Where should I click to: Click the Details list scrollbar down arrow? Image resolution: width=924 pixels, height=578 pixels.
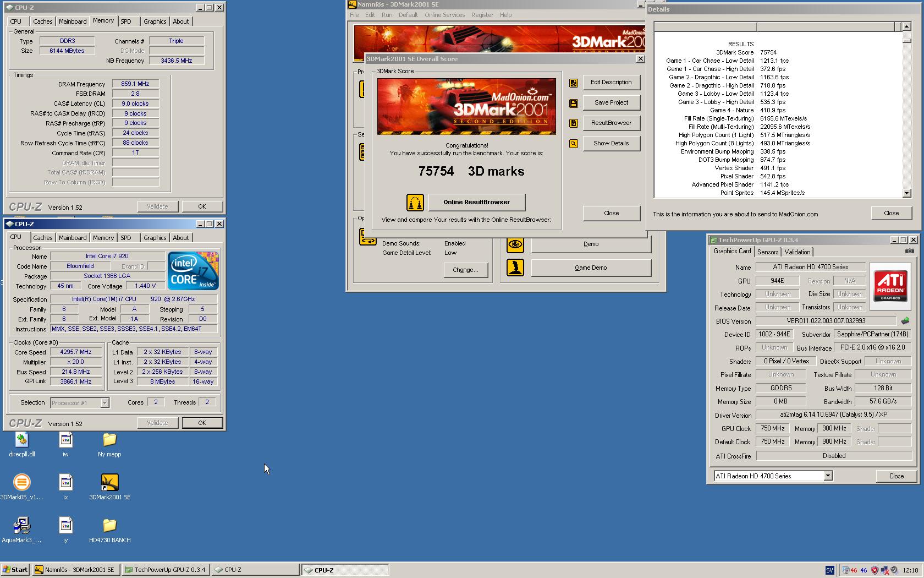(x=906, y=193)
